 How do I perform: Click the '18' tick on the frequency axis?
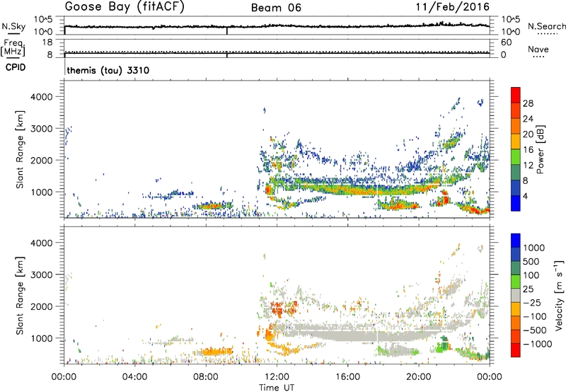coord(48,42)
